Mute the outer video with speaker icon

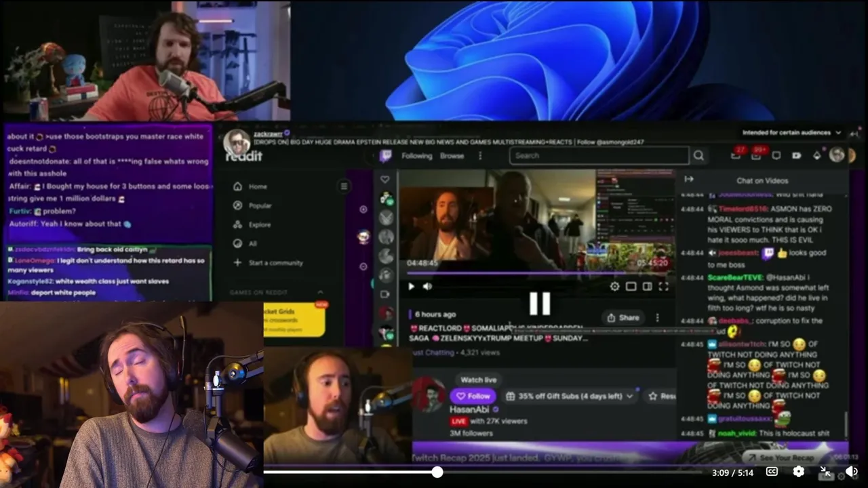[852, 472]
